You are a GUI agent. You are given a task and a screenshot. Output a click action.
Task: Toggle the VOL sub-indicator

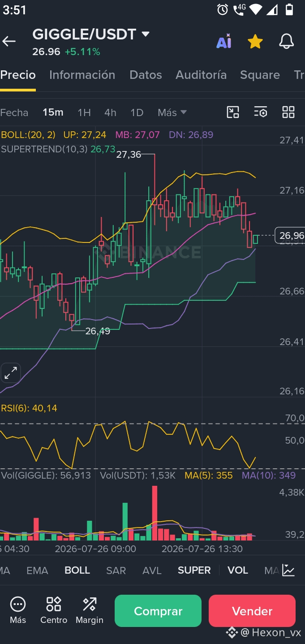click(x=238, y=571)
